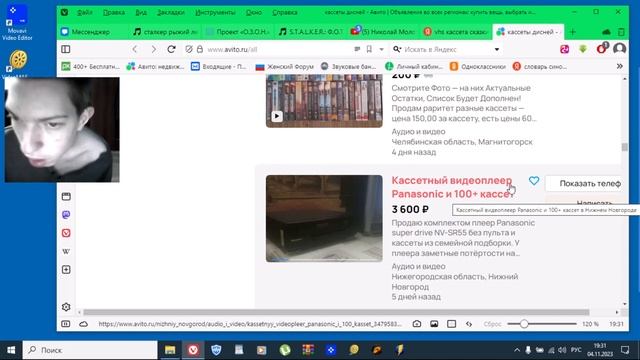640x360 pixels.
Task: Open reader view icon in address bar
Action: point(357,49)
